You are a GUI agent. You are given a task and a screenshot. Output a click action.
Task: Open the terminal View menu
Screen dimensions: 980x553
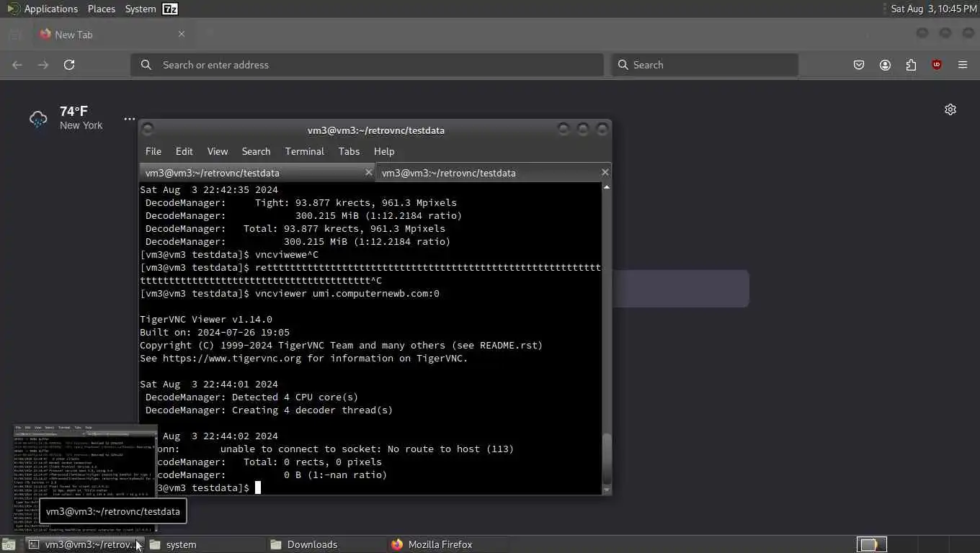(217, 151)
